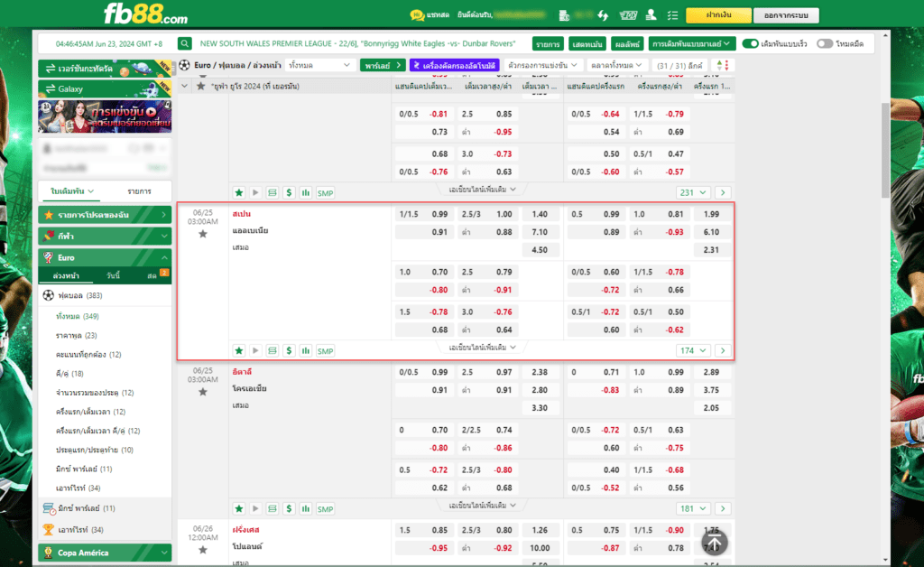Viewport: 924px width, 567px height.
Task: Expand เอเชียนไลน์เพิ่มเติม under อิตาลี match
Action: [482, 505]
